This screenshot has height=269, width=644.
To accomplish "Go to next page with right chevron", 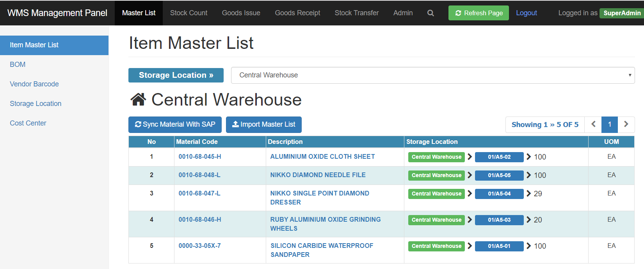I will 626,124.
